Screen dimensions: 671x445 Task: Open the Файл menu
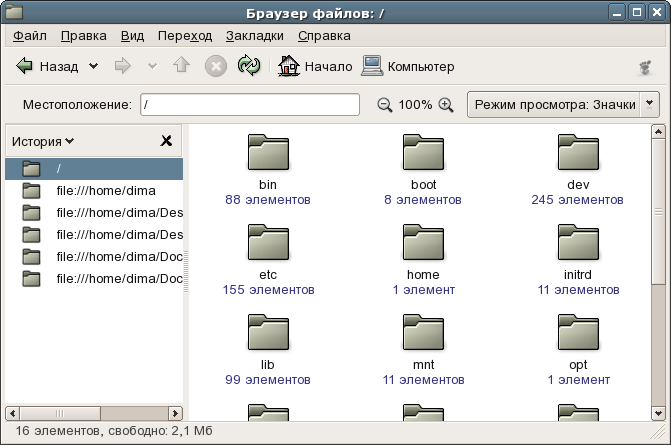(30, 36)
